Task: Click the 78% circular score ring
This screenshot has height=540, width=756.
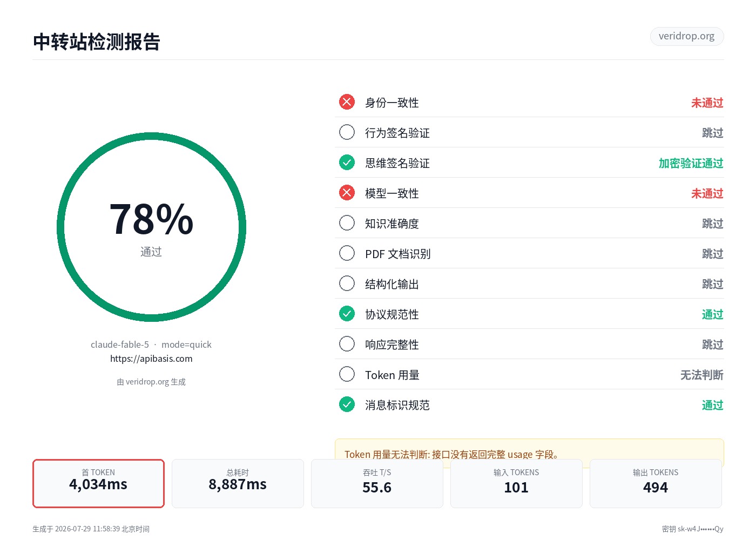Action: [x=151, y=227]
